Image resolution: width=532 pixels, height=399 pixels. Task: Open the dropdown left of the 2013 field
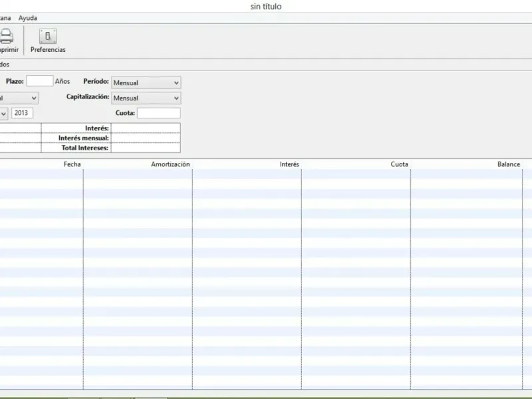4,113
